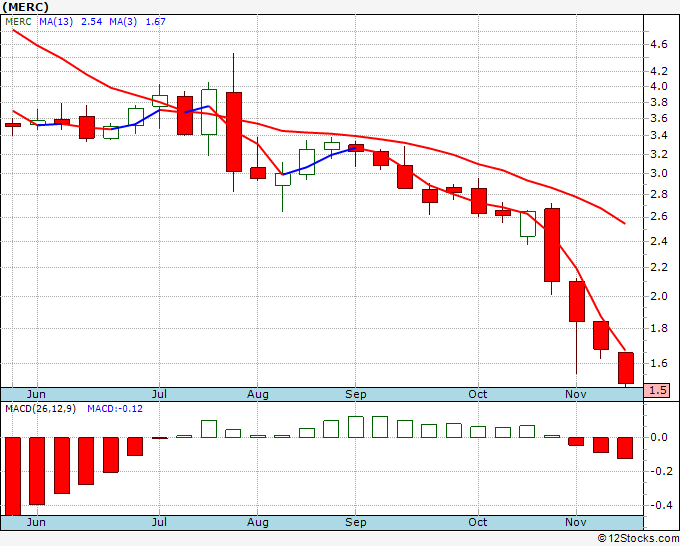680x546 pixels.
Task: Click the (MERC) chart title
Action: (x=26, y=7)
